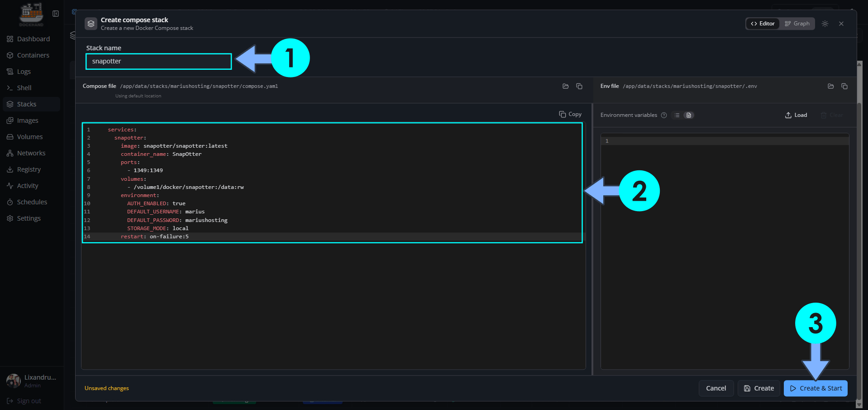Load an environment variables file
The image size is (868, 410).
(x=796, y=115)
